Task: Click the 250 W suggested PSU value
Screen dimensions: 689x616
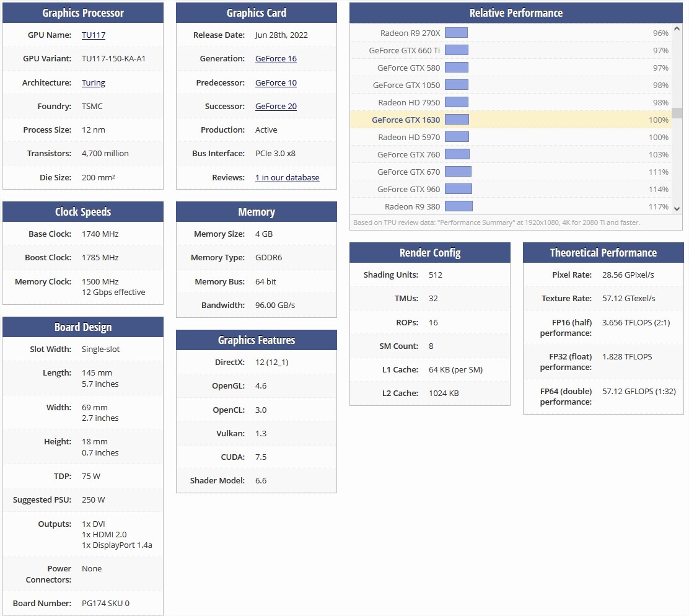Action: coord(93,500)
